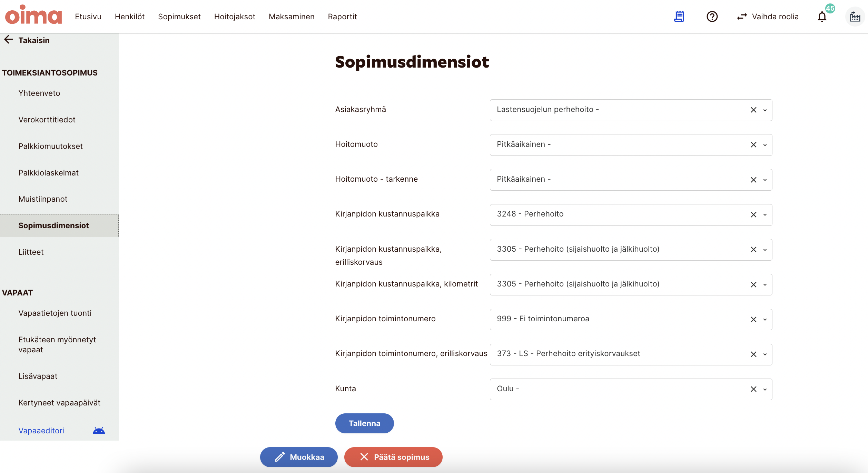Go back with the Takaisin arrow
868x473 pixels.
point(27,40)
